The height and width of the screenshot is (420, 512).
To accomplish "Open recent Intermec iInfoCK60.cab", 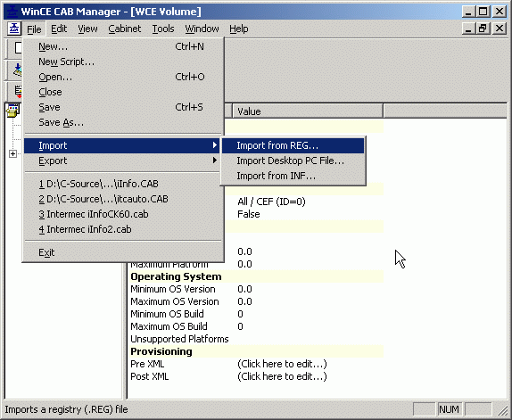I will point(123,214).
